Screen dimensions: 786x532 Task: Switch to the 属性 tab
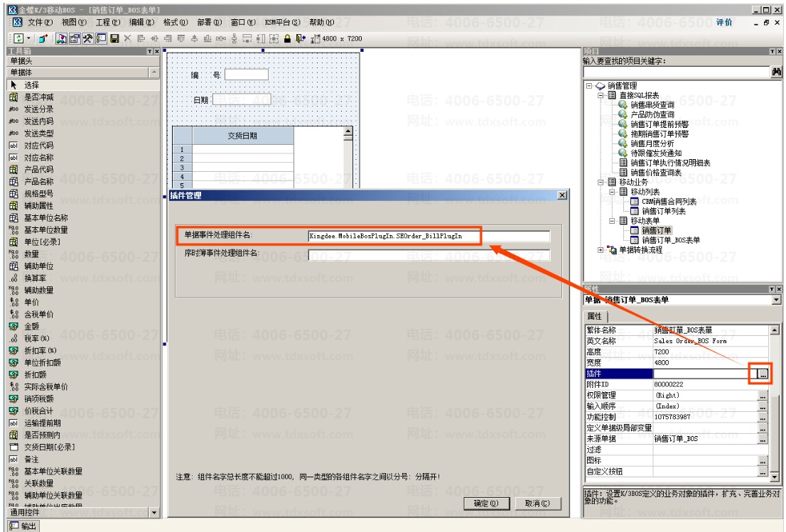tap(595, 316)
